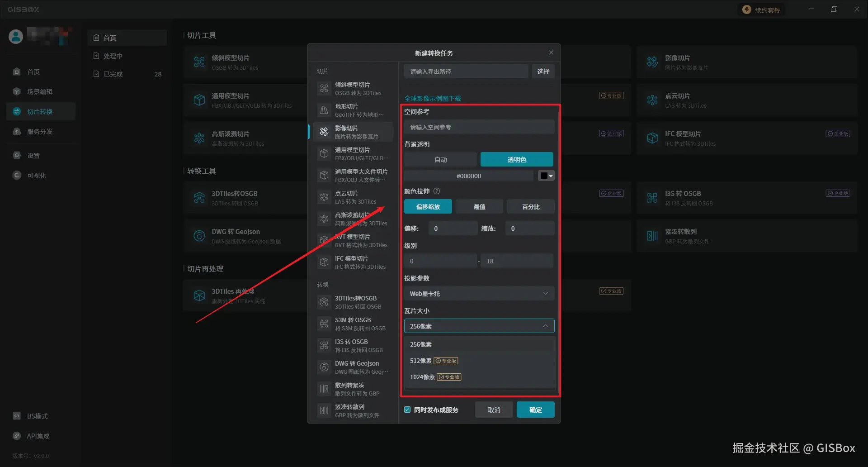The width and height of the screenshot is (868, 467).
Task: Choose 1024像素 from tile size list
Action: point(479,377)
